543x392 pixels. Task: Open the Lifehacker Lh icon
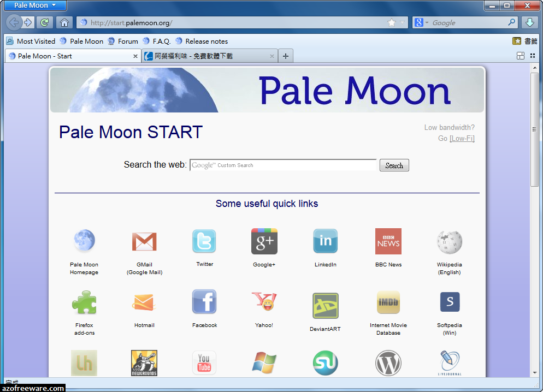coord(84,363)
